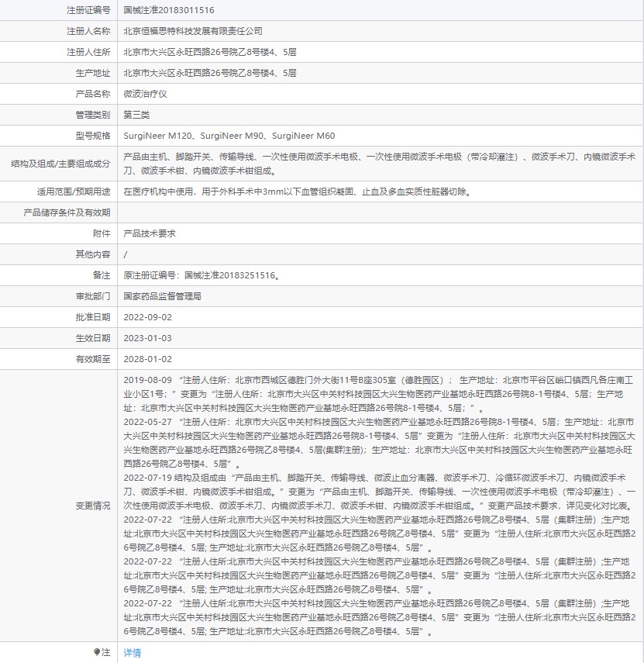
Task: Select effective date 2023-01-03
Action: pyautogui.click(x=147, y=338)
